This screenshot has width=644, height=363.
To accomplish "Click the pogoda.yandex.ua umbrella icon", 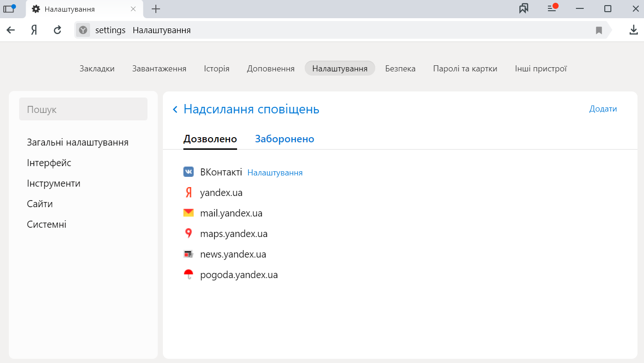I will click(x=189, y=274).
